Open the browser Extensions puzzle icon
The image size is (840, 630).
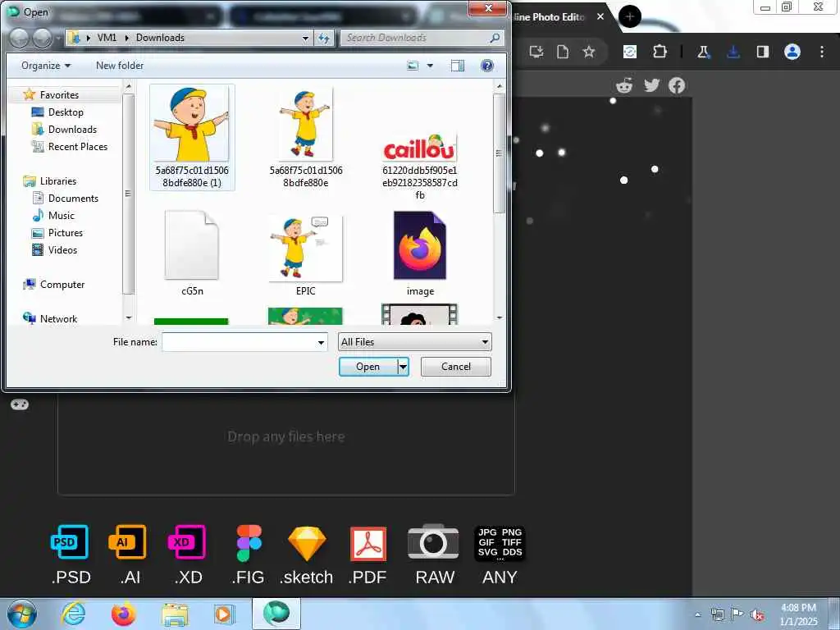[660, 52]
